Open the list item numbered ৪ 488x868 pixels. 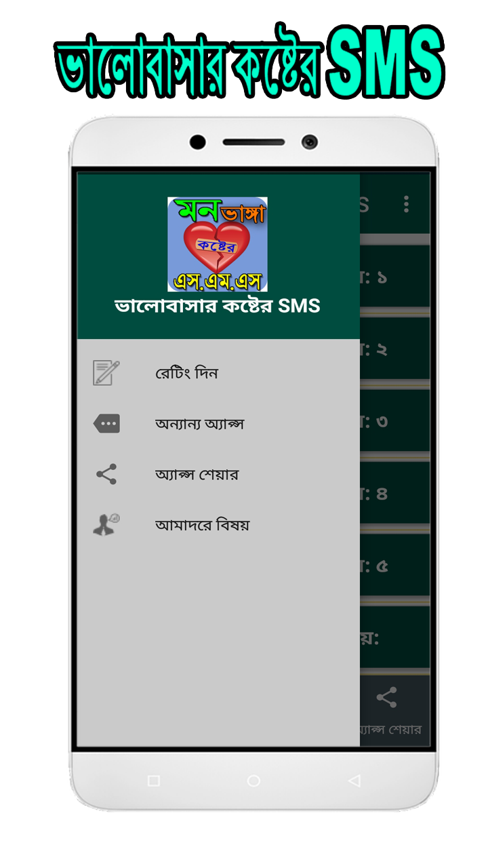point(394,493)
